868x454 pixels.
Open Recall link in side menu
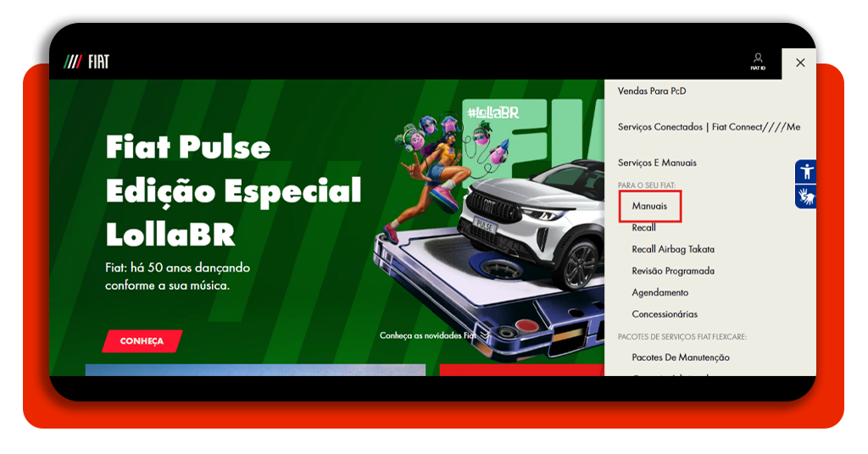(x=643, y=228)
